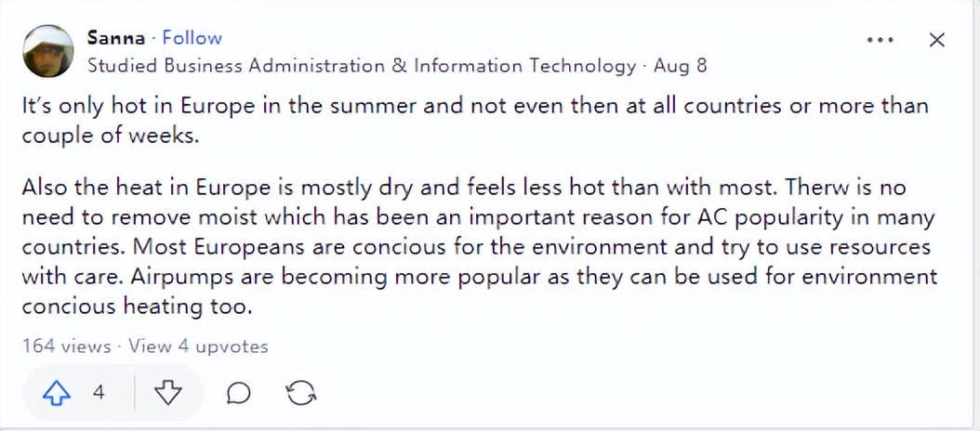Viewport: 980px width, 431px height.
Task: Click the 164 views counter
Action: 66,346
